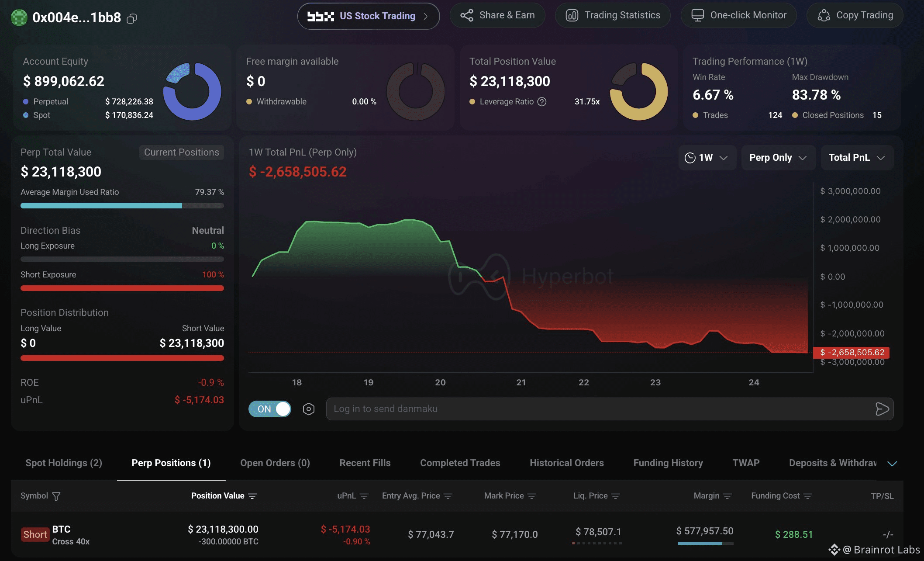Image resolution: width=924 pixels, height=561 pixels.
Task: Click the Free margin donut chart
Action: 416,91
